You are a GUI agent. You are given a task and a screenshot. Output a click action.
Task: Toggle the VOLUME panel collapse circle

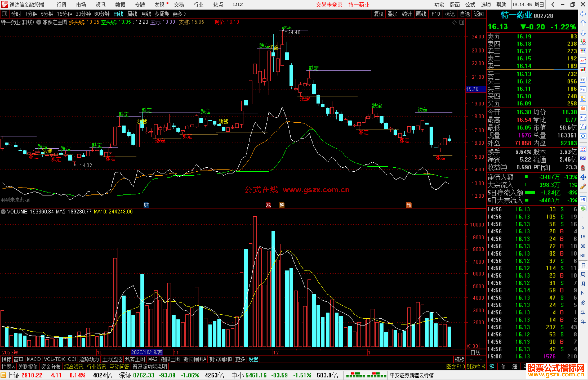(x=3, y=212)
